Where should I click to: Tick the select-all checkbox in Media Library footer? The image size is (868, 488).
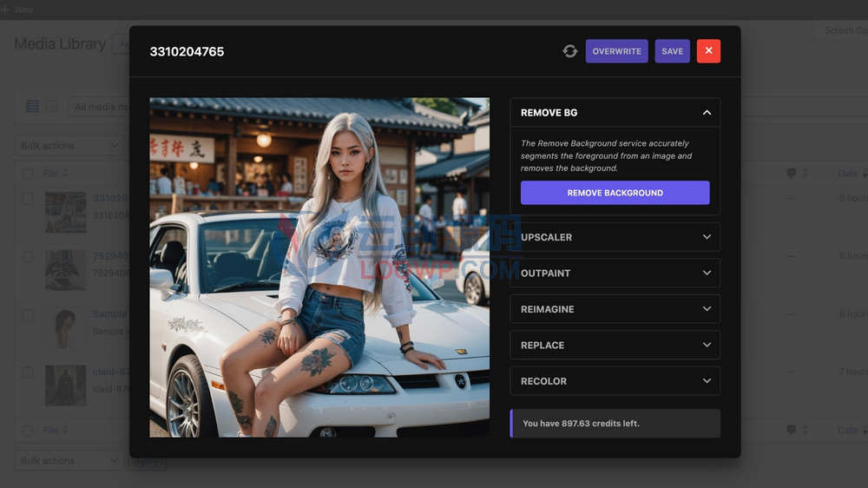pos(27,431)
